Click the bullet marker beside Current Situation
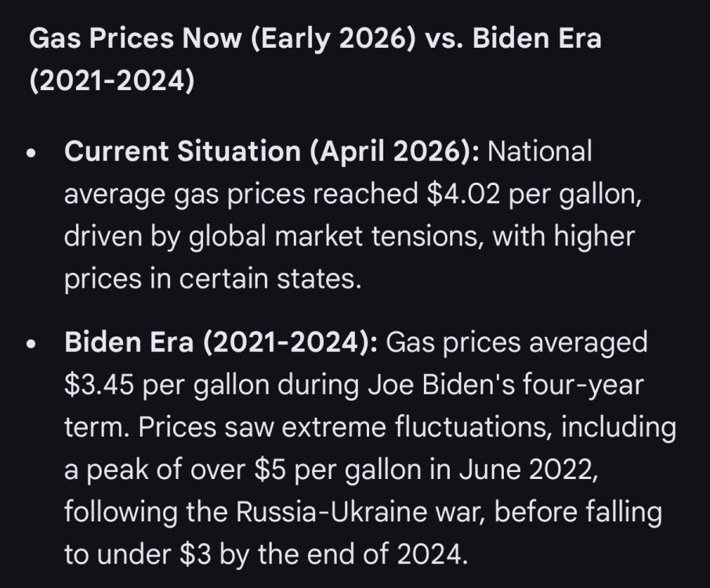The image size is (710, 588). (x=31, y=154)
